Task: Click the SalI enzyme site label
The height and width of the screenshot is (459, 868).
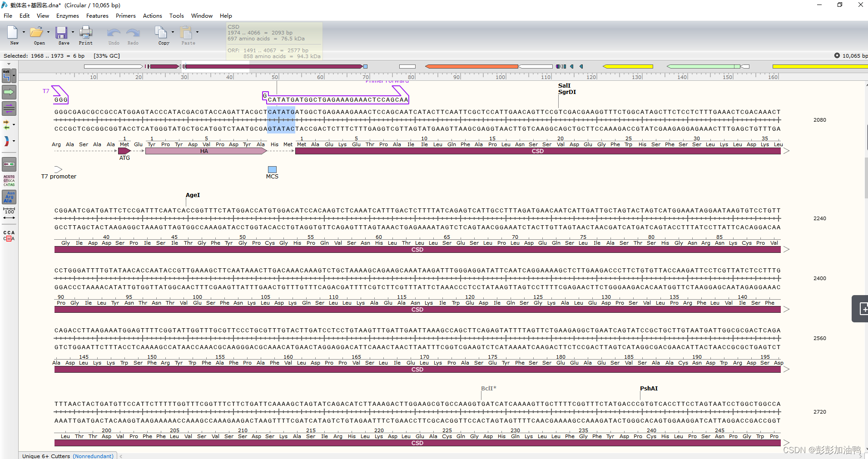Action: pyautogui.click(x=564, y=85)
